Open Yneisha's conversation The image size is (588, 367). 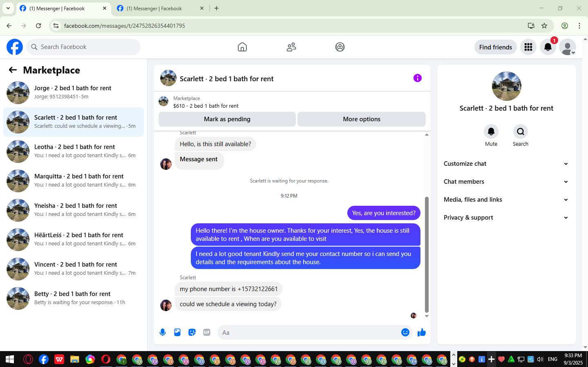74,210
